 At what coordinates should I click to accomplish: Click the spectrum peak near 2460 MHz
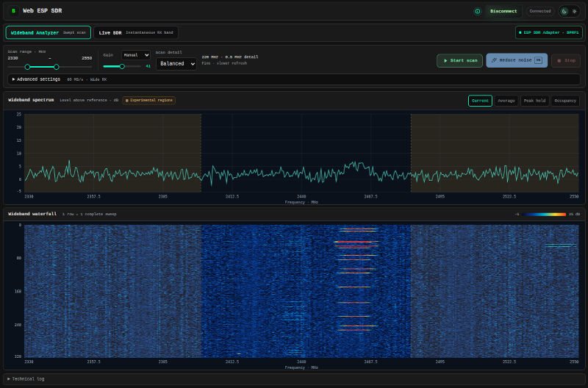click(354, 164)
